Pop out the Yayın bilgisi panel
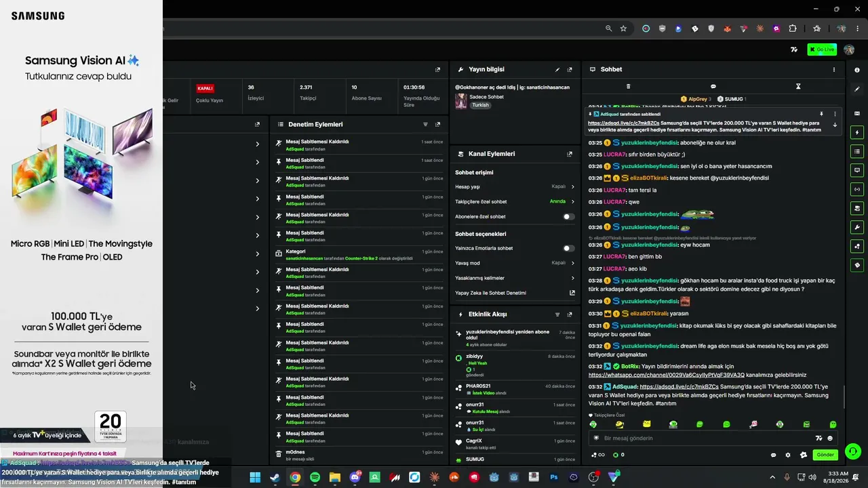 tap(570, 70)
